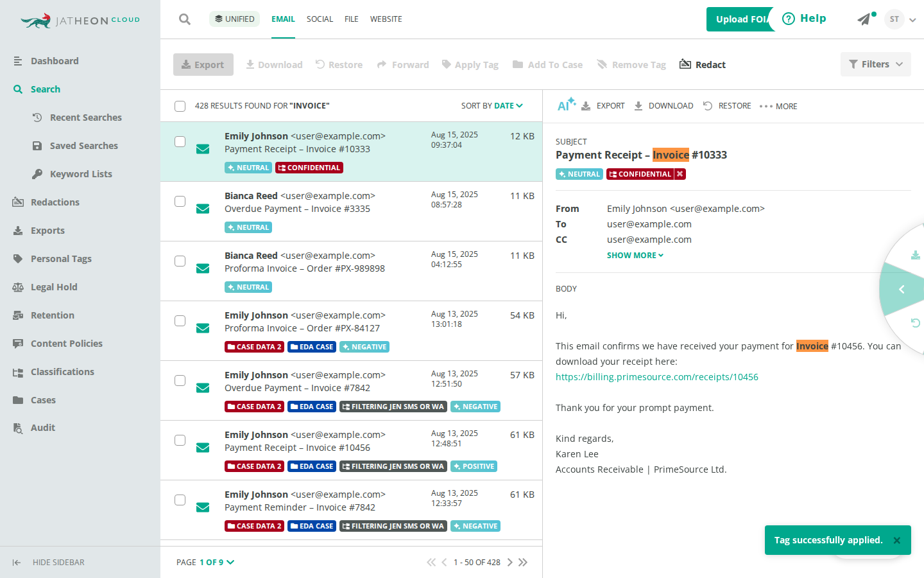Open the 'Payment Reminder – Invoice #7842' email
This screenshot has width=924, height=578.
click(351, 510)
